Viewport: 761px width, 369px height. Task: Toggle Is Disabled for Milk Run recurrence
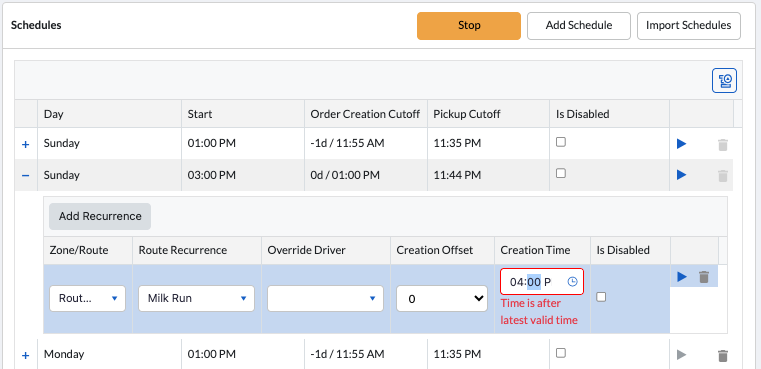(601, 297)
